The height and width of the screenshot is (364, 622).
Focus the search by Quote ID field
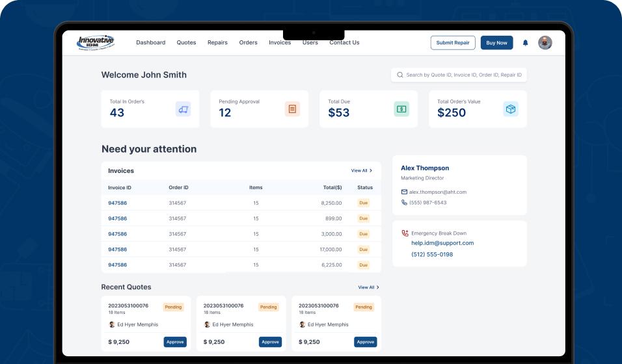tap(459, 75)
